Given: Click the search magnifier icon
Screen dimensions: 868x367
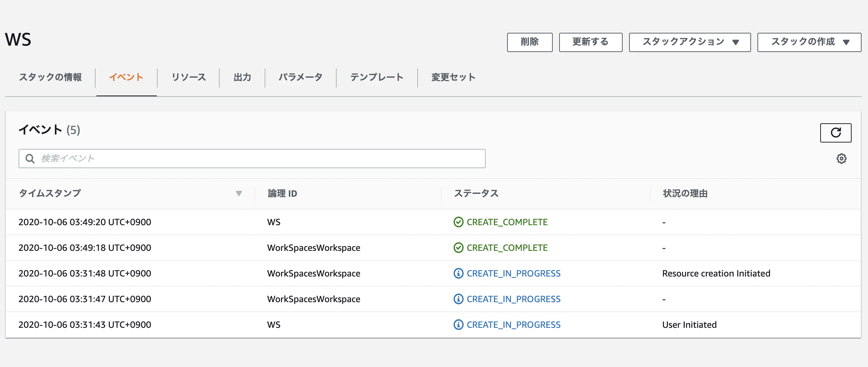Looking at the screenshot, I should pyautogui.click(x=30, y=159).
